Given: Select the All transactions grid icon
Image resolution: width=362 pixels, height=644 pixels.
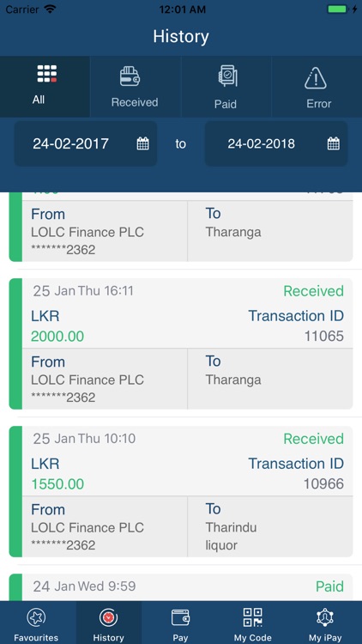Looking at the screenshot, I should (x=47, y=74).
